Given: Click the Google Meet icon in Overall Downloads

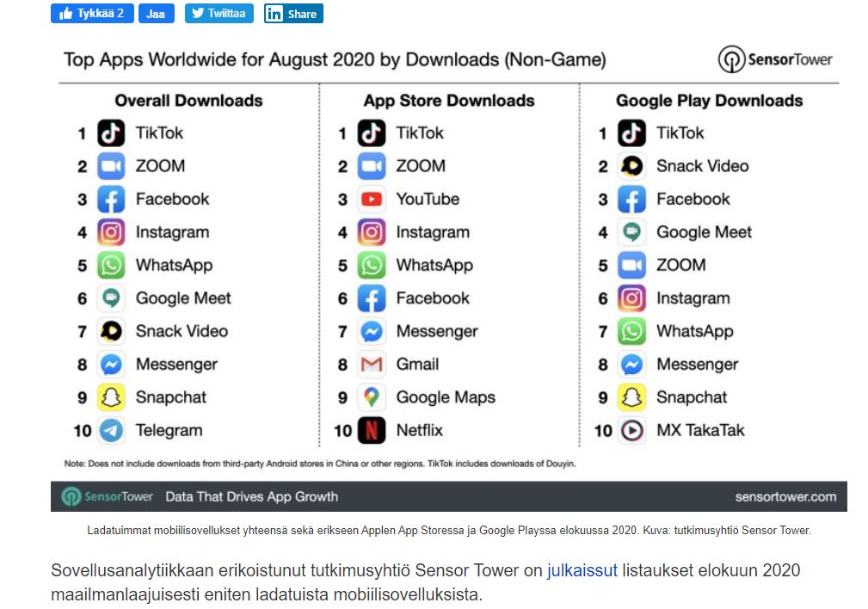Looking at the screenshot, I should (x=111, y=298).
